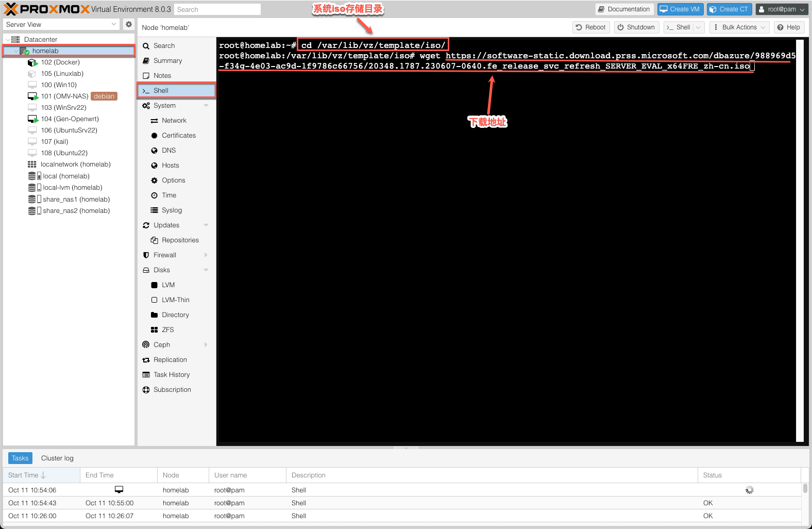Collapse the homelab node expander

pos(15,51)
